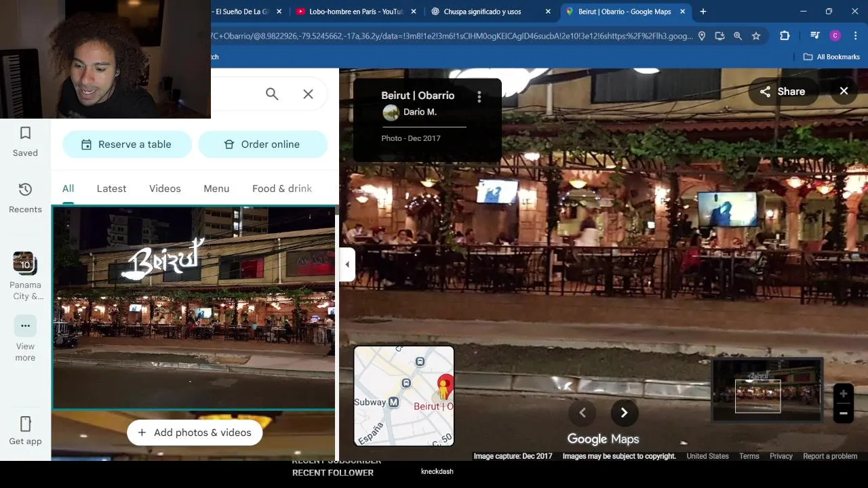
Task: Open the media controls icon
Action: coord(815,36)
